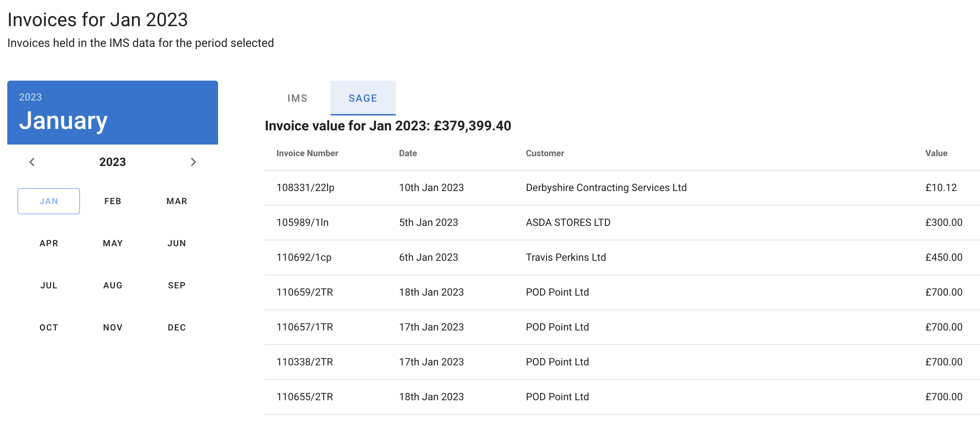
Task: Choose the MAY month option
Action: [113, 243]
